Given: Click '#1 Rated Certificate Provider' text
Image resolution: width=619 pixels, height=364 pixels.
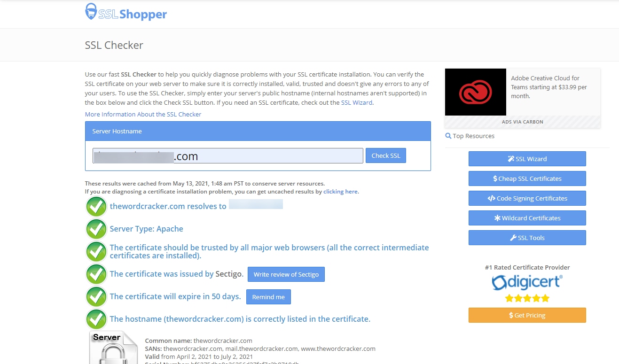Looking at the screenshot, I should tap(527, 267).
